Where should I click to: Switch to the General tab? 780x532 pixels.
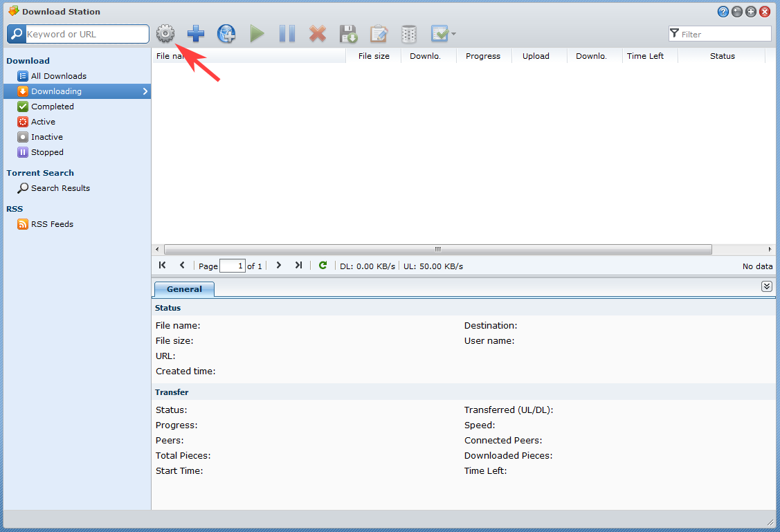click(185, 289)
